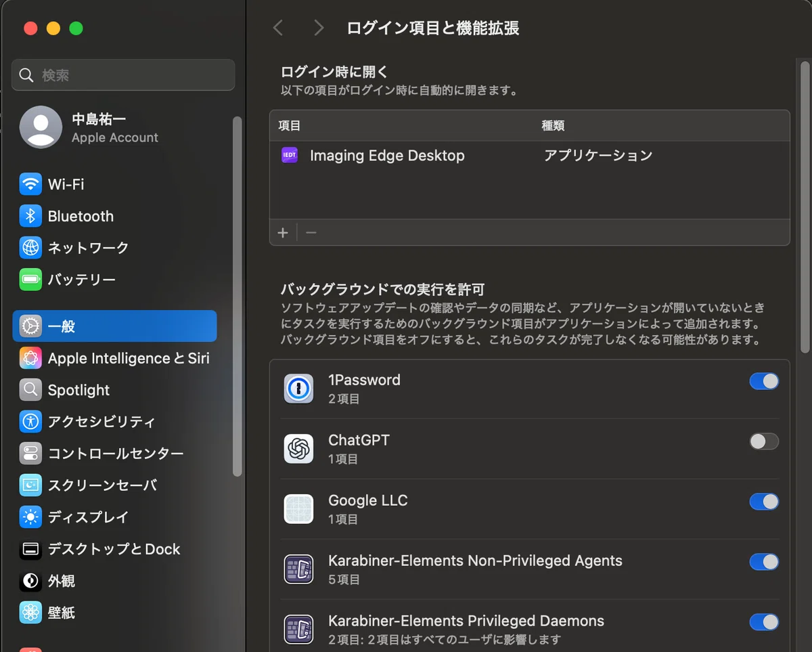Remove login item with minus button
Viewport: 812px width, 652px height.
point(311,233)
